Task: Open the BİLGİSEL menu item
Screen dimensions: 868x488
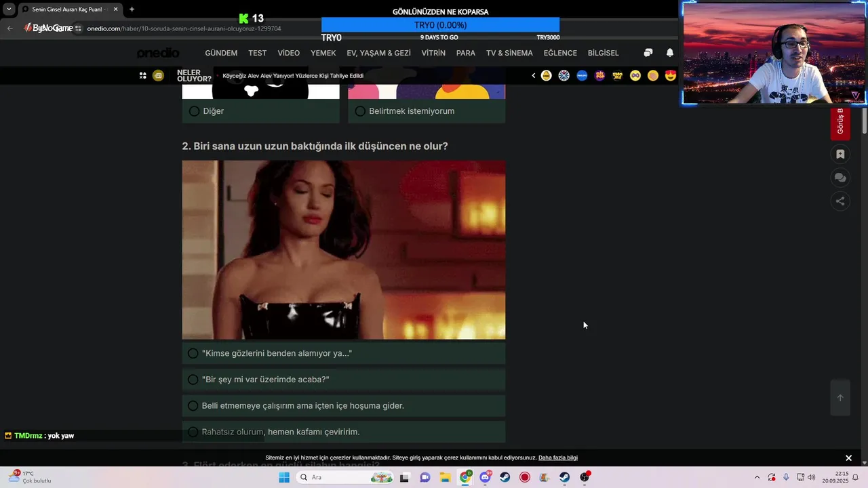Action: tap(603, 53)
